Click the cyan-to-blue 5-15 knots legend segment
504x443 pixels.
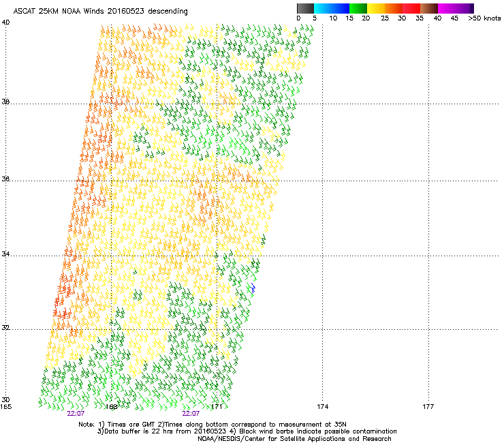pyautogui.click(x=332, y=8)
